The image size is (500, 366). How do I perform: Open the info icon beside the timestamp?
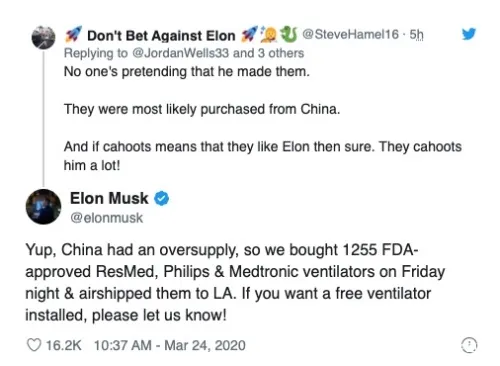coord(469,345)
